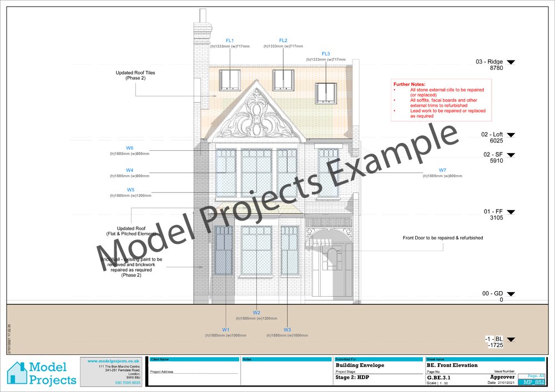Expand the -1 - BL basement level arrow

coord(511,339)
